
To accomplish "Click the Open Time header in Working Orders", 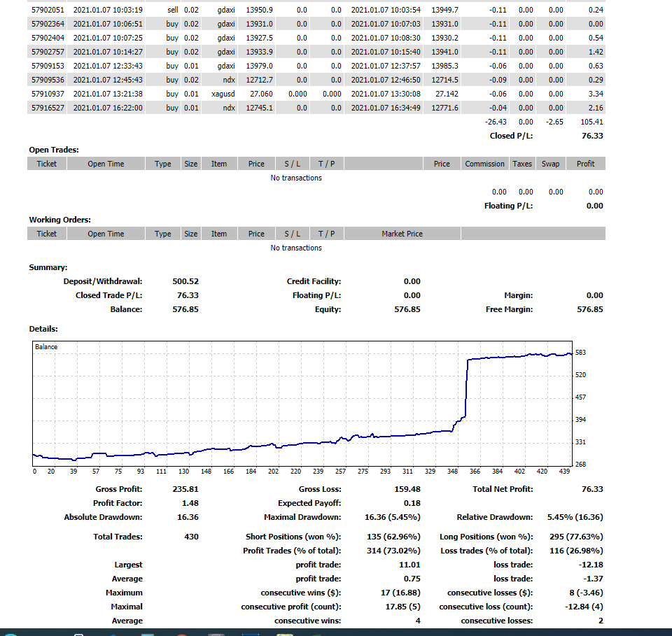I will [106, 234].
